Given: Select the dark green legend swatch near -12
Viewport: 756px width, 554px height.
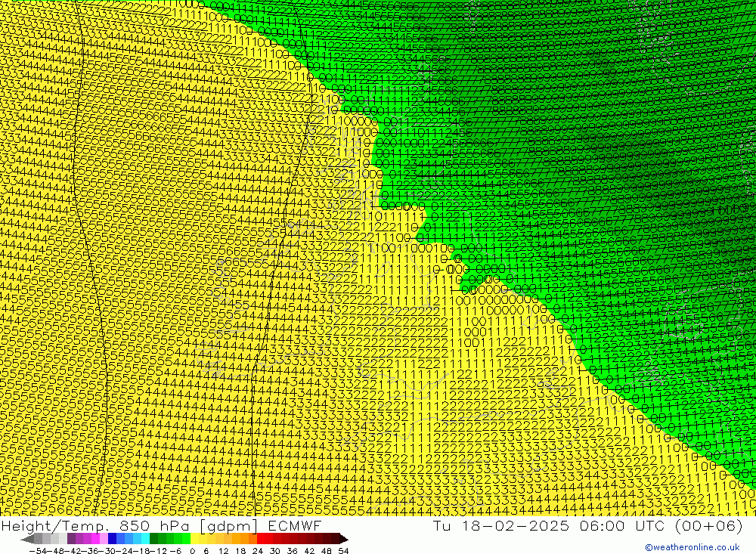Looking at the screenshot, I should (x=153, y=539).
